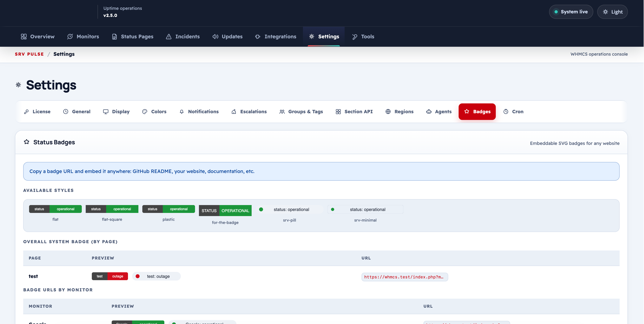Click the 'test: outage' pill badge
Screen dimensions: 644x324
pos(156,276)
